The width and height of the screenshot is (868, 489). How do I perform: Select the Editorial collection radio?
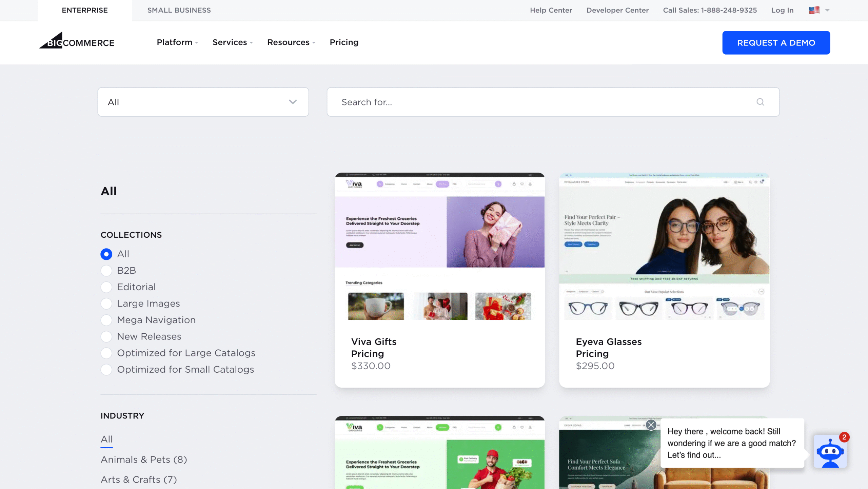pos(106,287)
